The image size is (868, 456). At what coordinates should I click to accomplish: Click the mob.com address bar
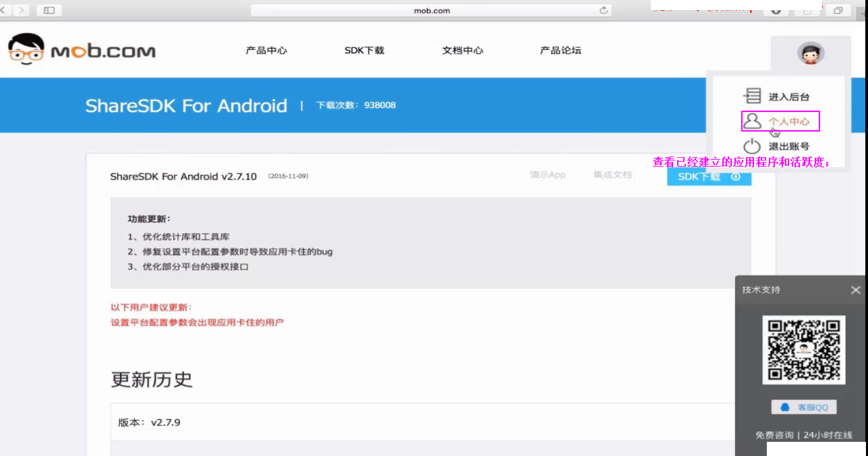click(x=431, y=10)
